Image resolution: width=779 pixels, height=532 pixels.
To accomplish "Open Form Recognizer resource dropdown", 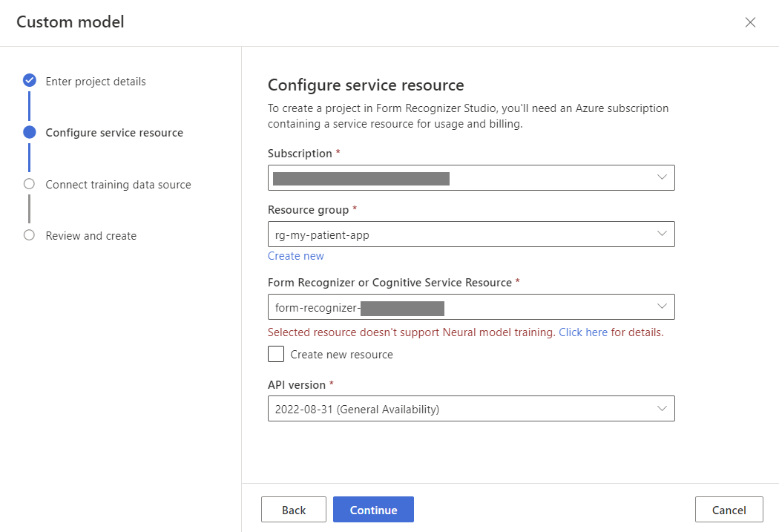I will 471,307.
